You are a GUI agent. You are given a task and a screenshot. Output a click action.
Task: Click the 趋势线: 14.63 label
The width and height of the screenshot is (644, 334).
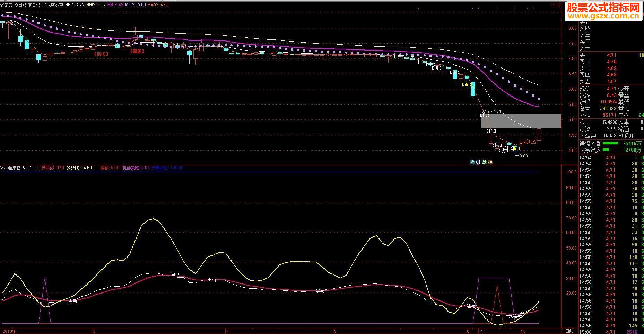click(x=79, y=168)
